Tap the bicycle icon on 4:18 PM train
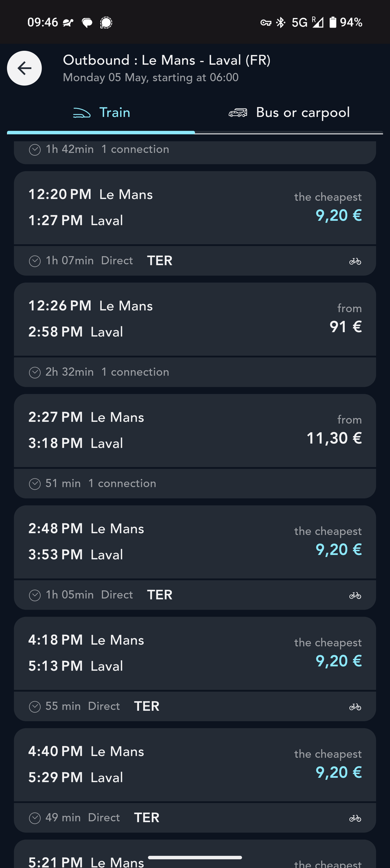The width and height of the screenshot is (390, 868). pos(355,707)
